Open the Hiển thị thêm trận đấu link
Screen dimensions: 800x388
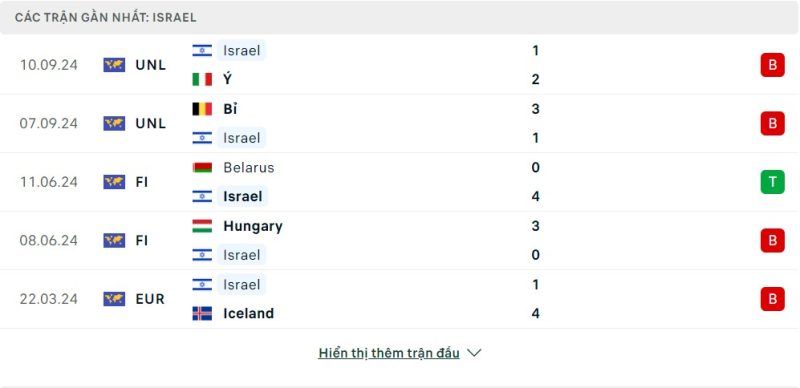point(389,353)
